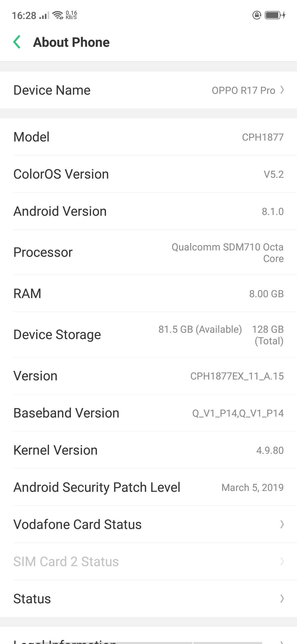Tap the Version row CPH1877EX_11_A.15
Viewport: 297px width, 644px height.
pyautogui.click(x=148, y=376)
